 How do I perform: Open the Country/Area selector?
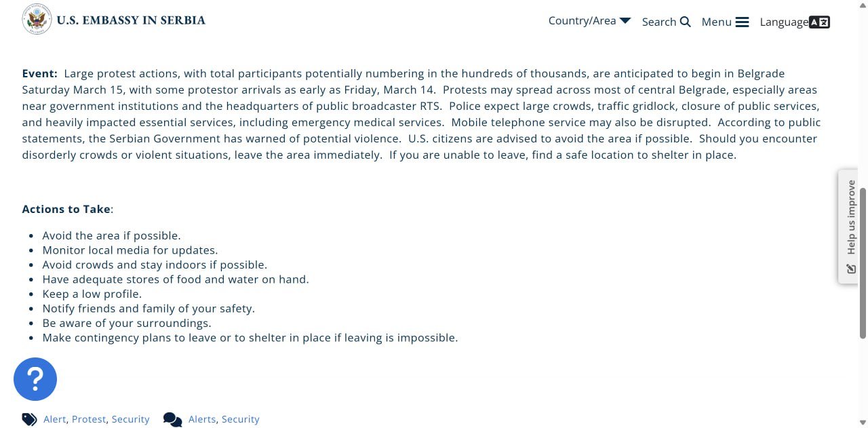tap(582, 21)
